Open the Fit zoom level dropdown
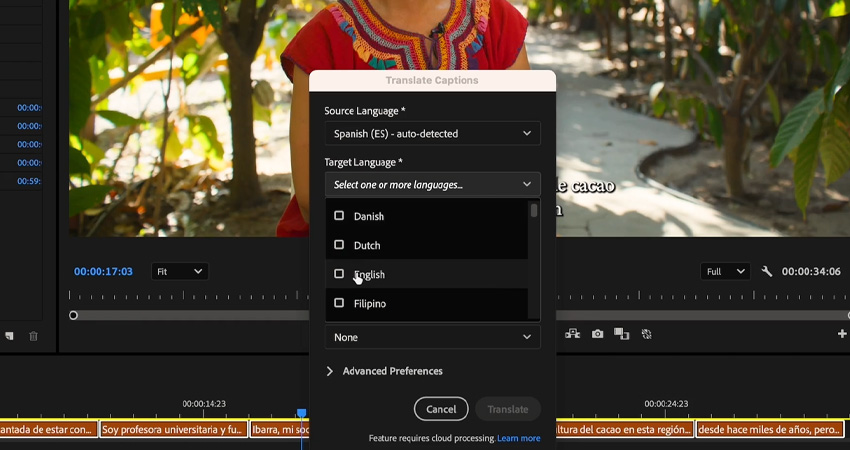 point(179,272)
